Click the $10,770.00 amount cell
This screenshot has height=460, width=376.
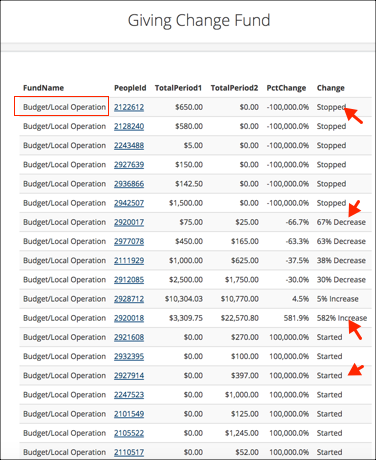click(240, 299)
